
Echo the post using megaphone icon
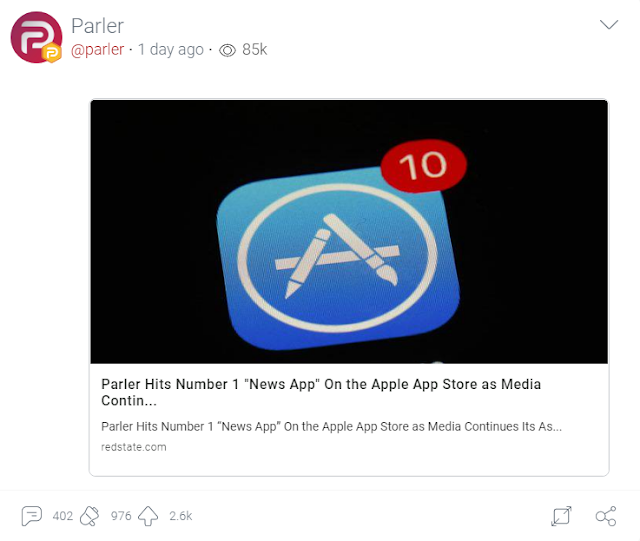point(89,516)
